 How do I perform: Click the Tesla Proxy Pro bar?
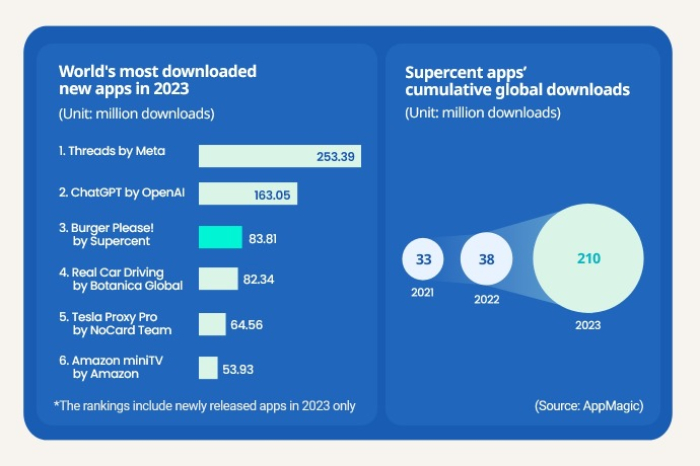pos(212,324)
